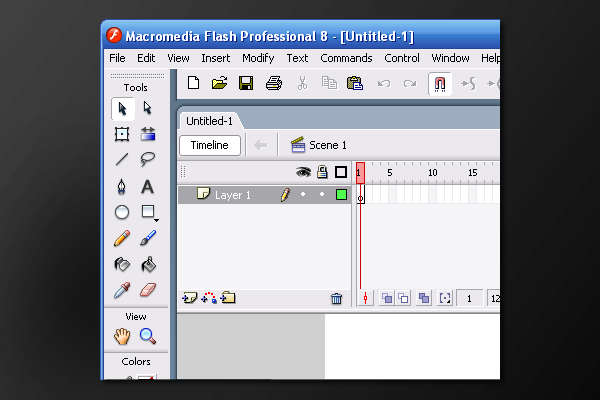The height and width of the screenshot is (400, 600).
Task: Toggle show/hide all layers eye icon
Action: pos(303,172)
